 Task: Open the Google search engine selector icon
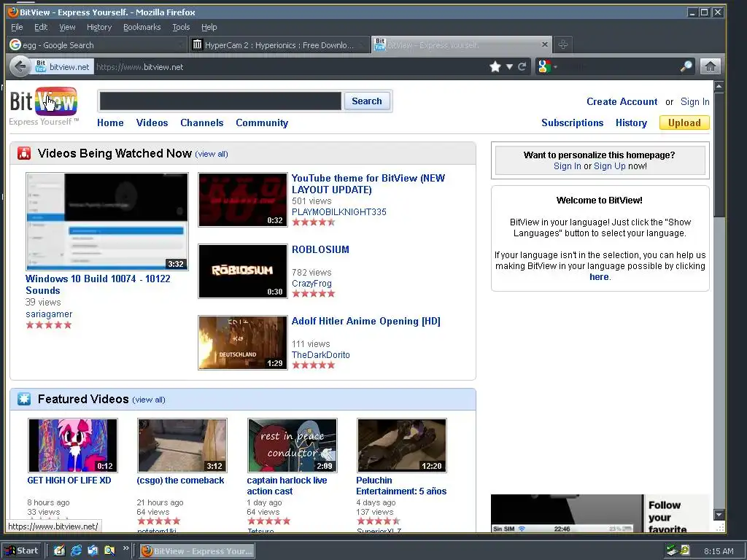pyautogui.click(x=544, y=66)
